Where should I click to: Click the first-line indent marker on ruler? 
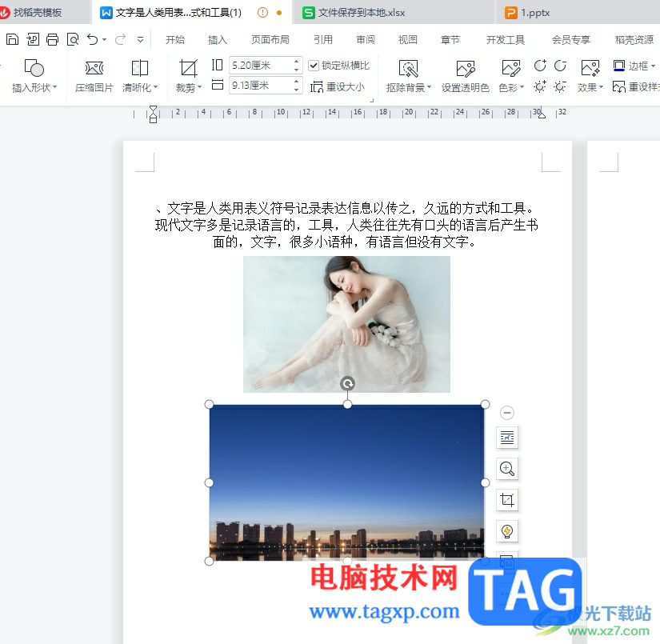coord(154,110)
